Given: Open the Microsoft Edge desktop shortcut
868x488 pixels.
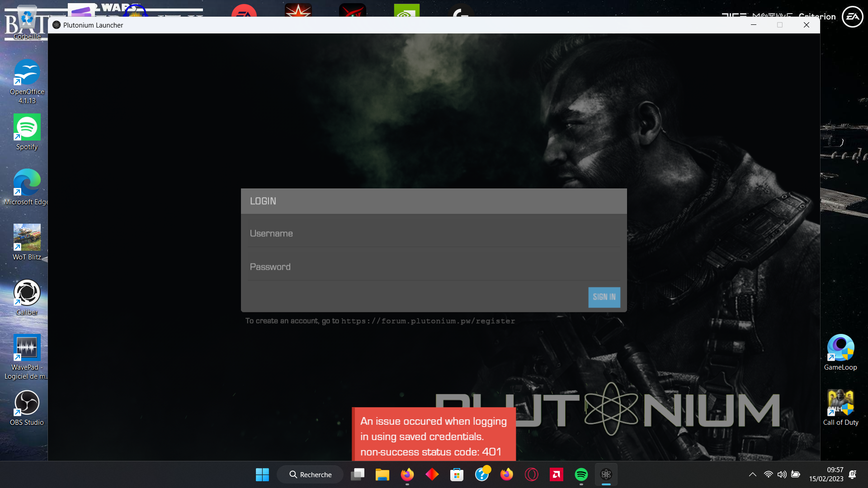Looking at the screenshot, I should [27, 187].
